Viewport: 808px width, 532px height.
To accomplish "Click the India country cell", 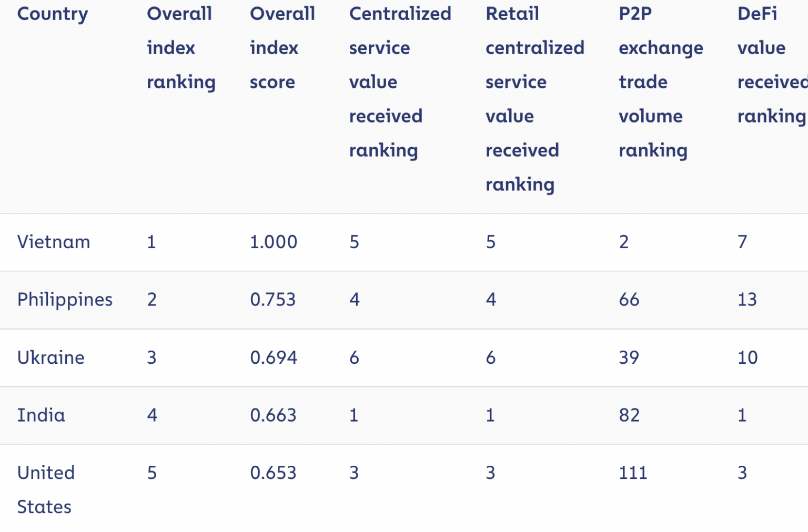I will [41, 415].
